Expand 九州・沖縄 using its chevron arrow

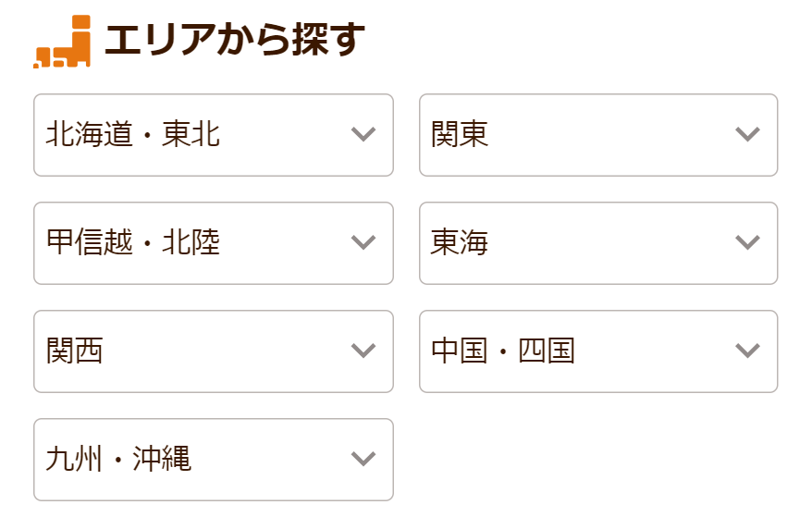[363, 460]
